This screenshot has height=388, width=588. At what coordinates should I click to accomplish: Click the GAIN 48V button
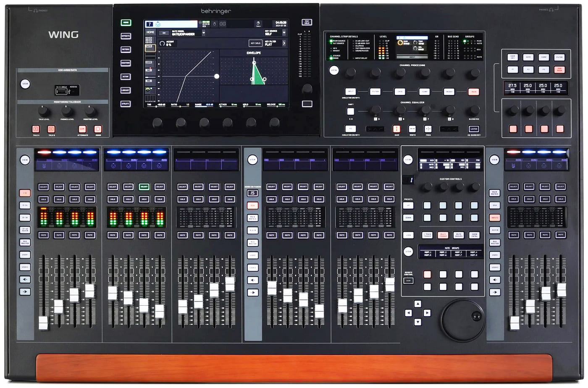point(512,57)
